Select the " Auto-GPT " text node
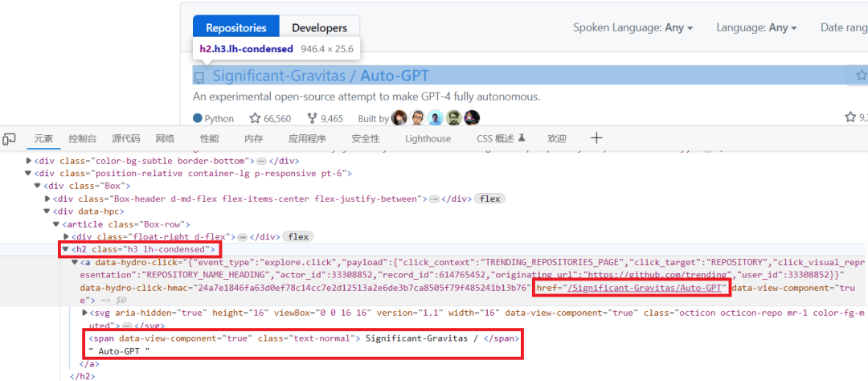Screen dimensions: 868x381 click(120, 351)
